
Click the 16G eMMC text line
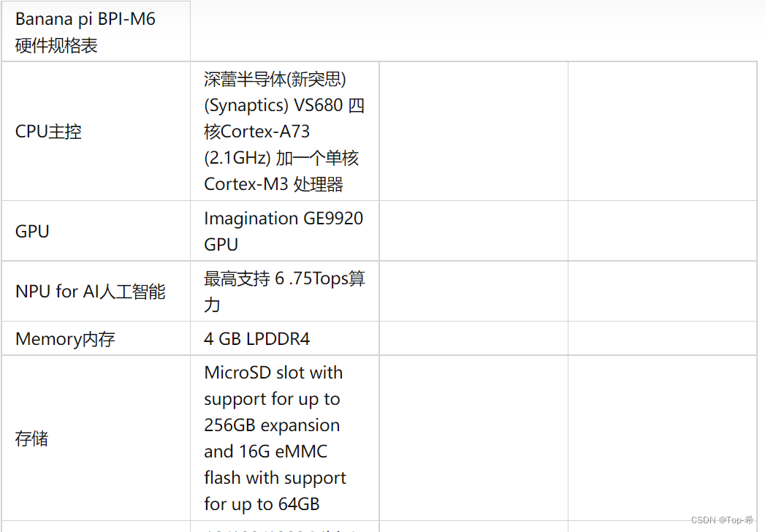(265, 452)
